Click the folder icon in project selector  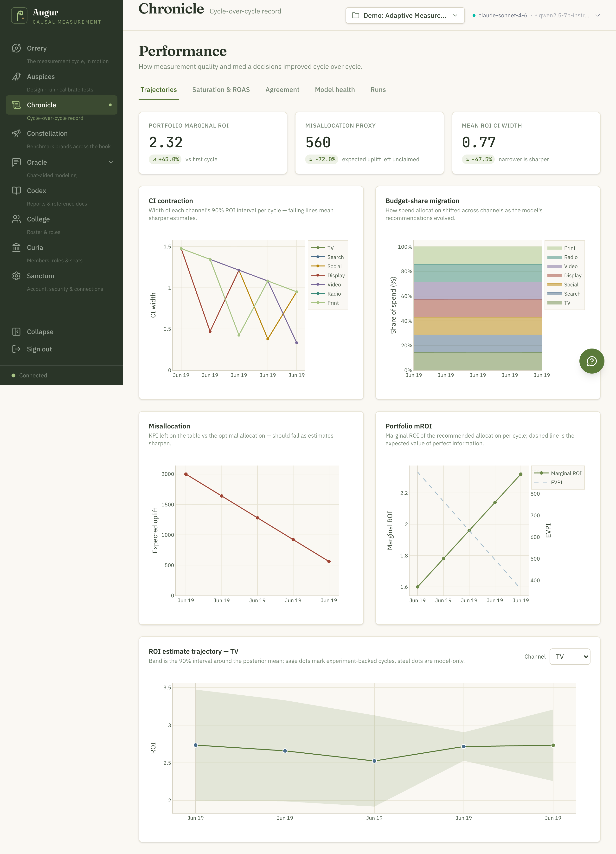(355, 15)
